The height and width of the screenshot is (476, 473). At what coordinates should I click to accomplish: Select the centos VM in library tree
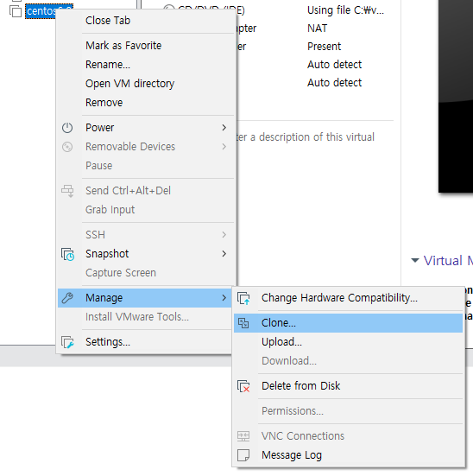pyautogui.click(x=41, y=11)
